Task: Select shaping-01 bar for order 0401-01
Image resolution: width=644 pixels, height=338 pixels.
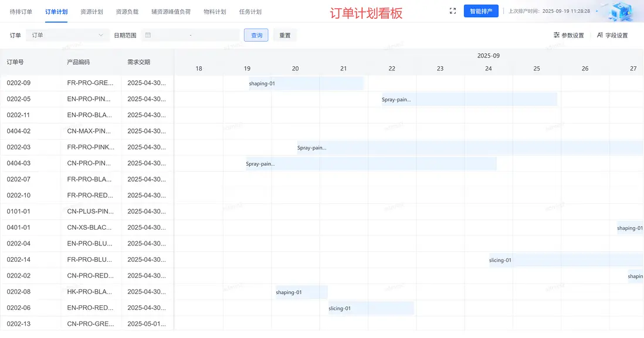Action: pyautogui.click(x=630, y=228)
